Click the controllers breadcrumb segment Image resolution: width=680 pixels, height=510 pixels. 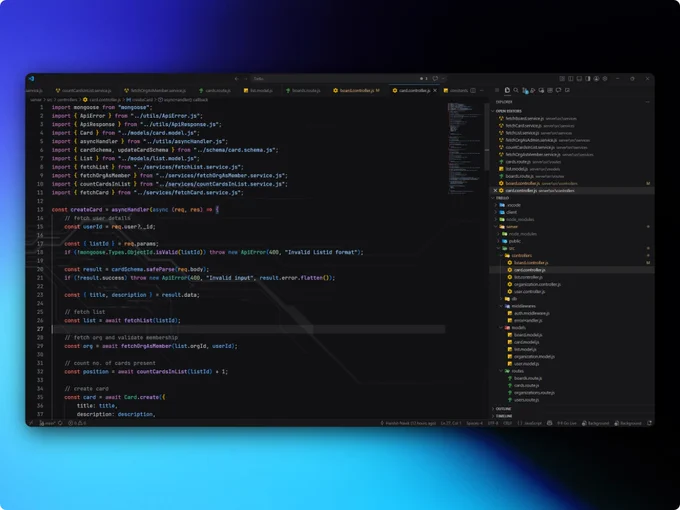click(x=67, y=100)
